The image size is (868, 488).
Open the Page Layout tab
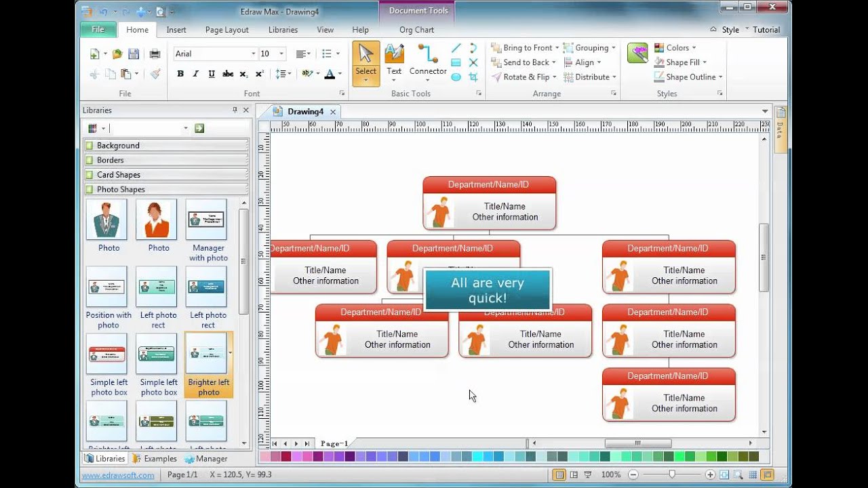point(226,30)
